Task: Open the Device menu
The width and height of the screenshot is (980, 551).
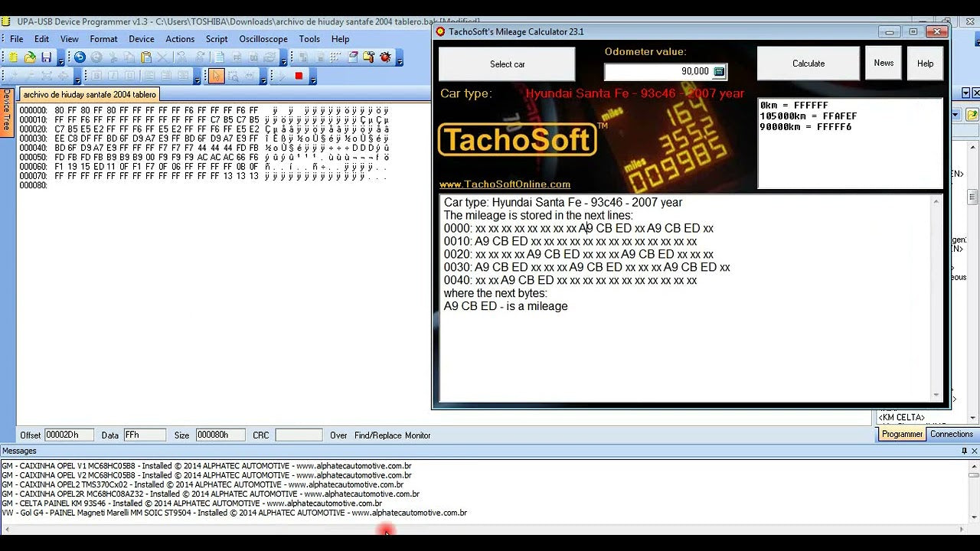Action: coord(142,39)
